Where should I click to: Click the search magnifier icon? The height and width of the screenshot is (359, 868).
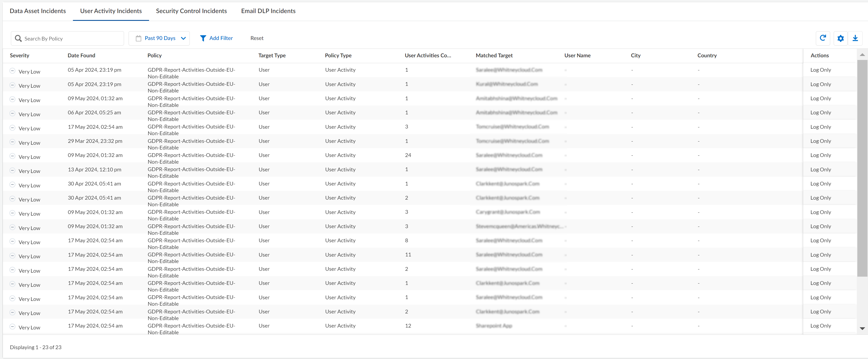18,38
